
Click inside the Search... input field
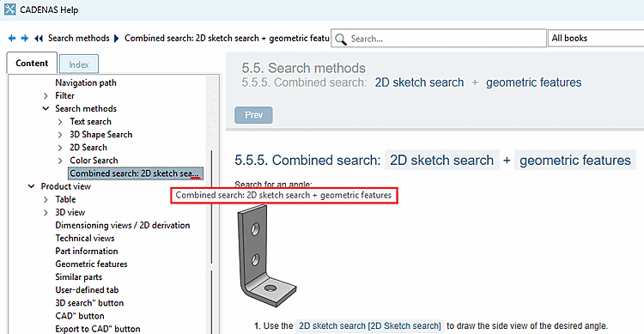click(439, 39)
